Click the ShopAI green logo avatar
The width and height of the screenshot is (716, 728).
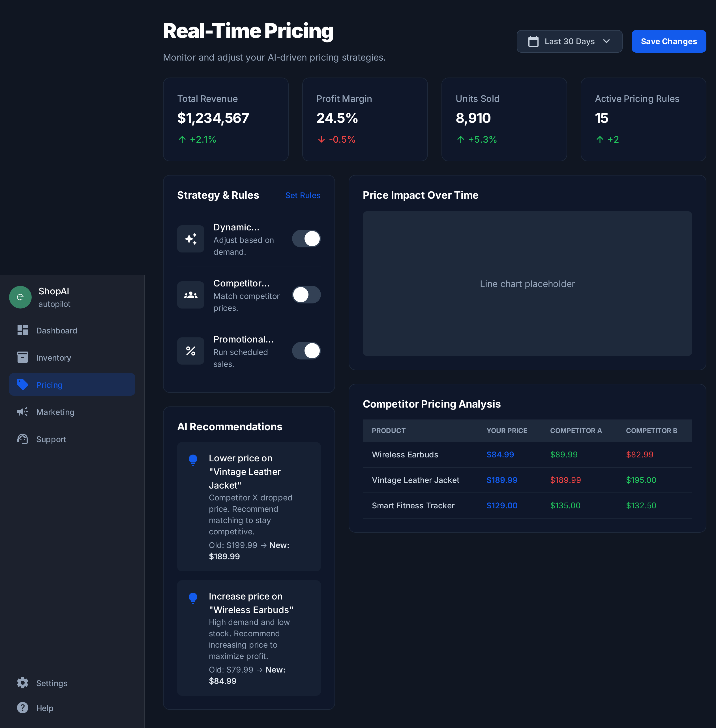point(20,297)
